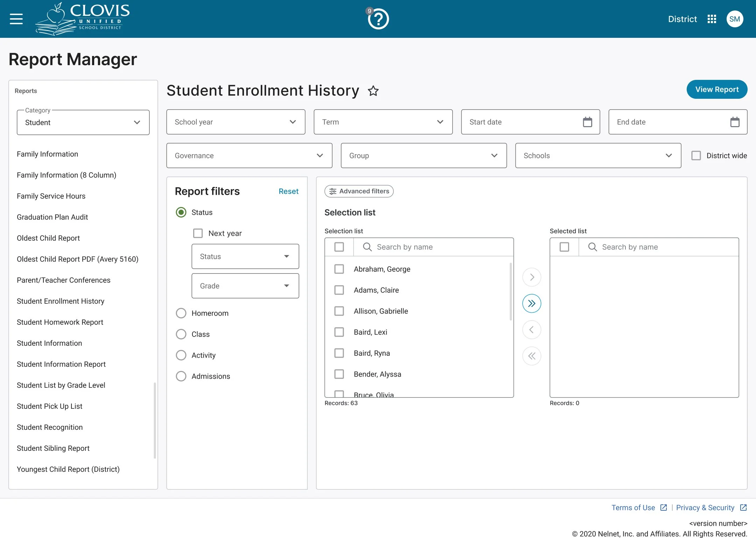
Task: Open the End date calendar icon
Action: pos(735,122)
